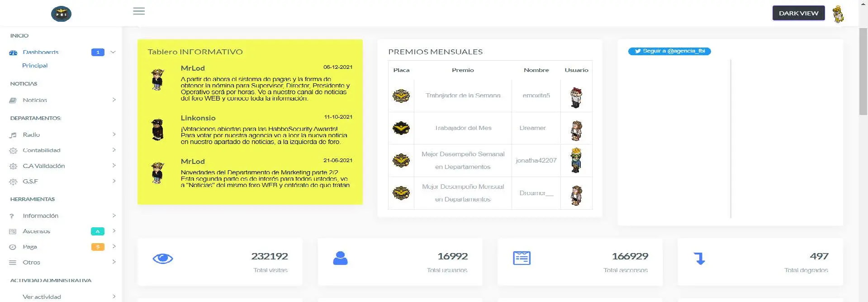Click the Premio column header
The height and width of the screenshot is (302, 868).
pos(463,70)
